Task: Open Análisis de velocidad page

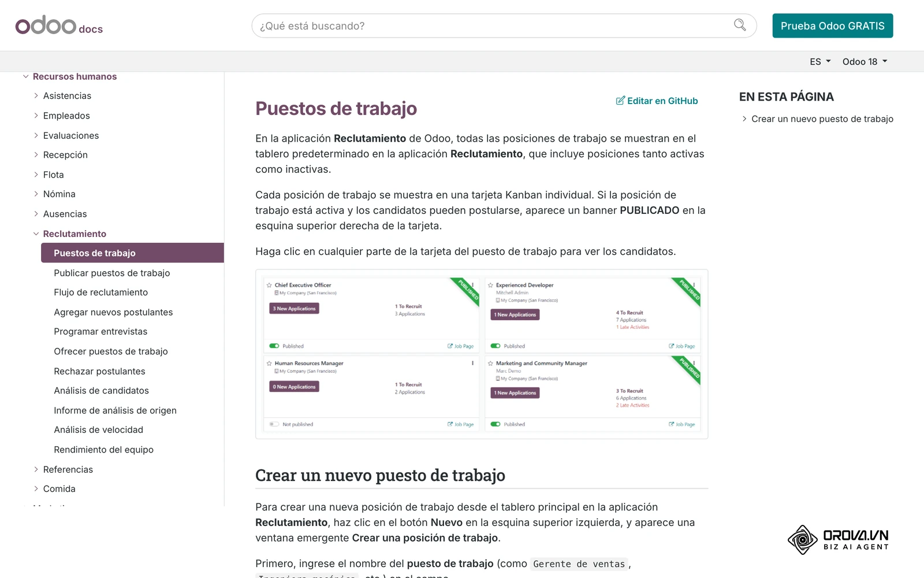Action: [x=98, y=430]
